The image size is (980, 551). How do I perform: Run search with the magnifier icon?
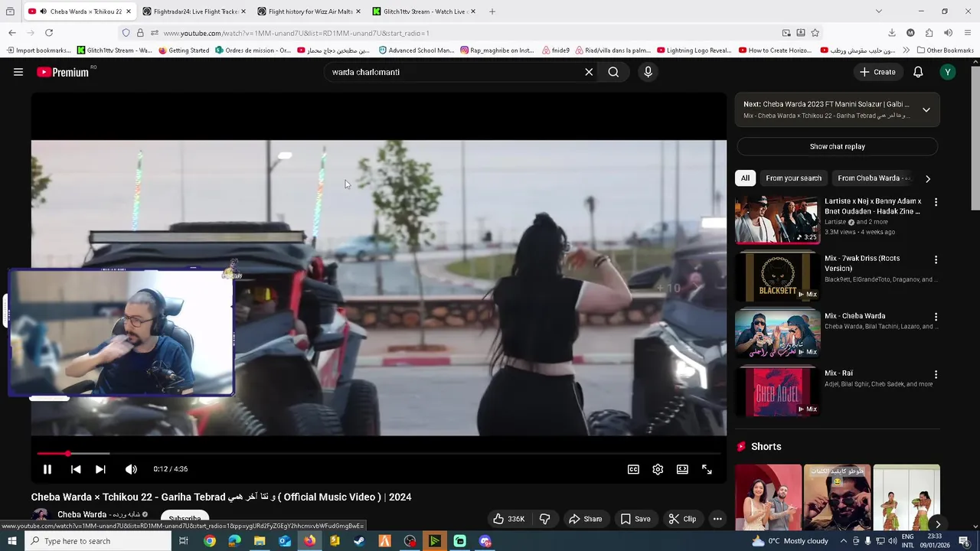click(x=613, y=72)
